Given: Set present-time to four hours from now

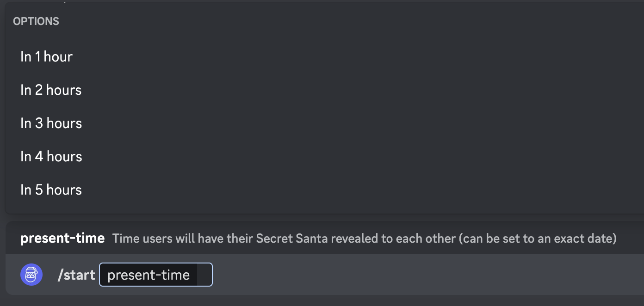Looking at the screenshot, I should (x=51, y=156).
